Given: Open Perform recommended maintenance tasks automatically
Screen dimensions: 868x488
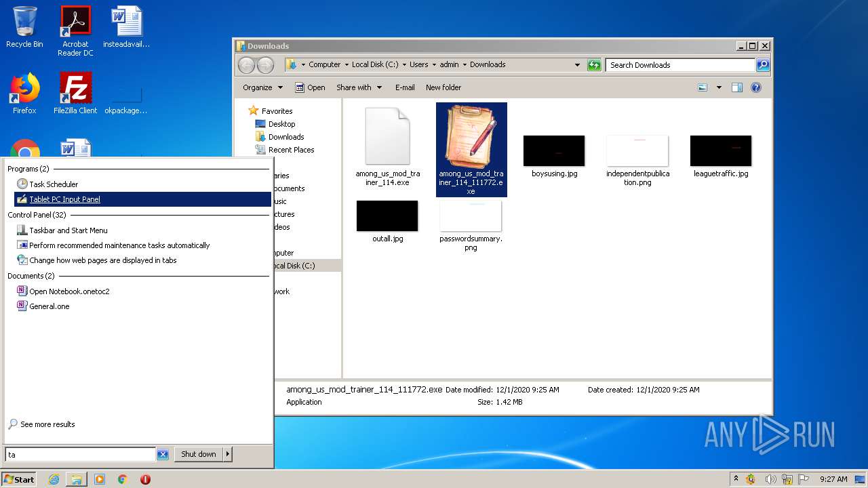Looking at the screenshot, I should pos(142,245).
